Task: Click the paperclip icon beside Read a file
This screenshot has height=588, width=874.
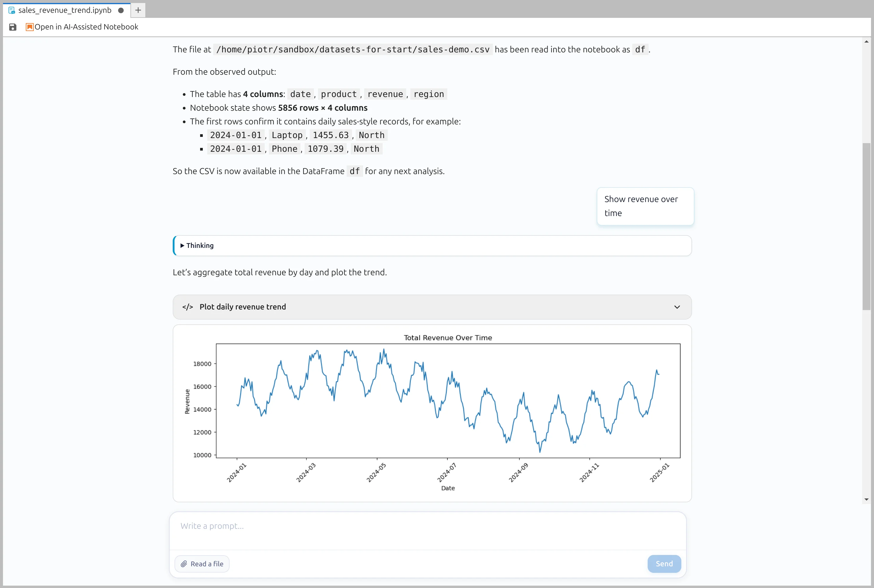Action: [x=184, y=563]
